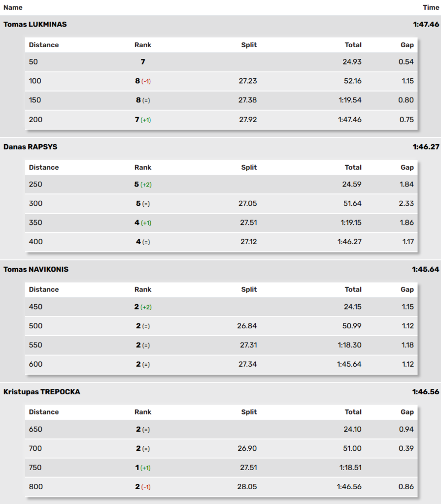The image size is (441, 504).
Task: Select the 350 distance row for RAPSYS
Action: pos(221,222)
